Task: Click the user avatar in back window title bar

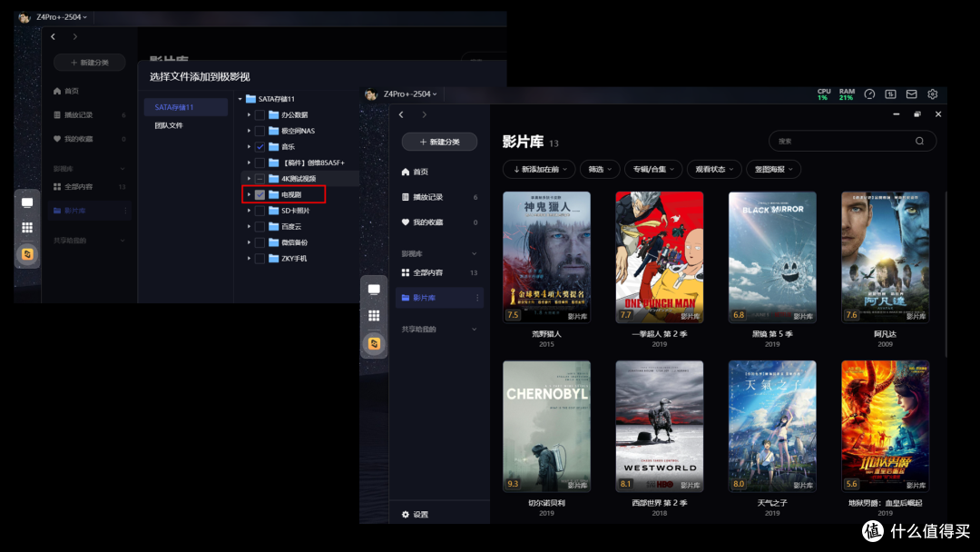Action: pyautogui.click(x=24, y=17)
